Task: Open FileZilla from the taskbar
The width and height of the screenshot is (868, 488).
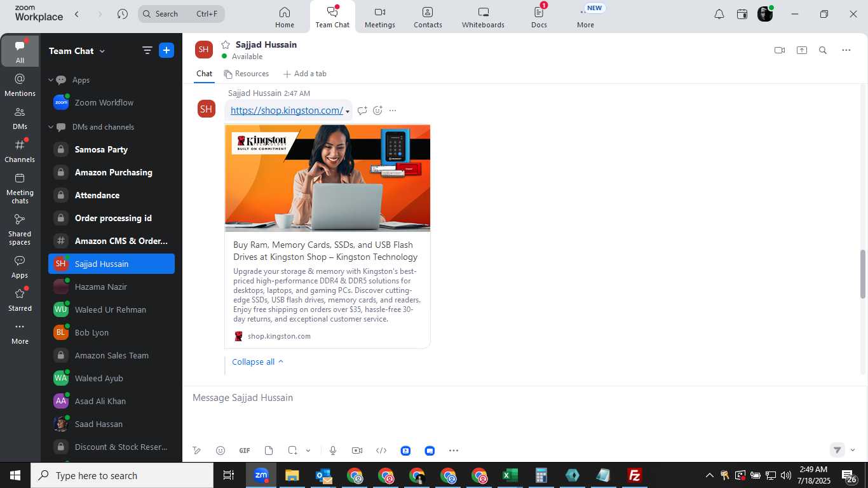Action: tap(634, 475)
